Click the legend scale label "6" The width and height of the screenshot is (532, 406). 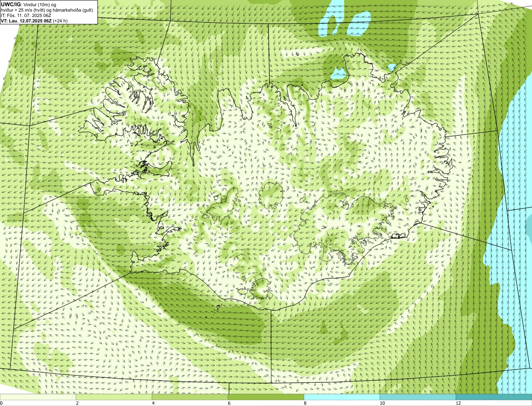229,403
